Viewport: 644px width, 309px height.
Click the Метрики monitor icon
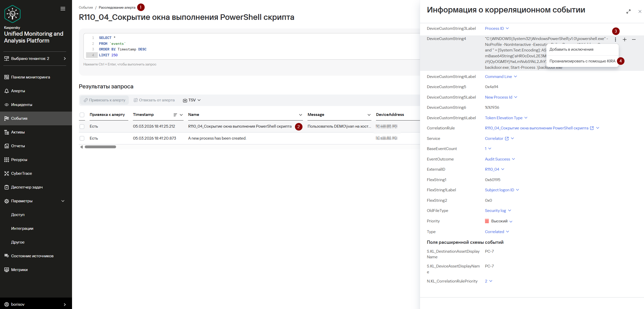tap(7, 270)
